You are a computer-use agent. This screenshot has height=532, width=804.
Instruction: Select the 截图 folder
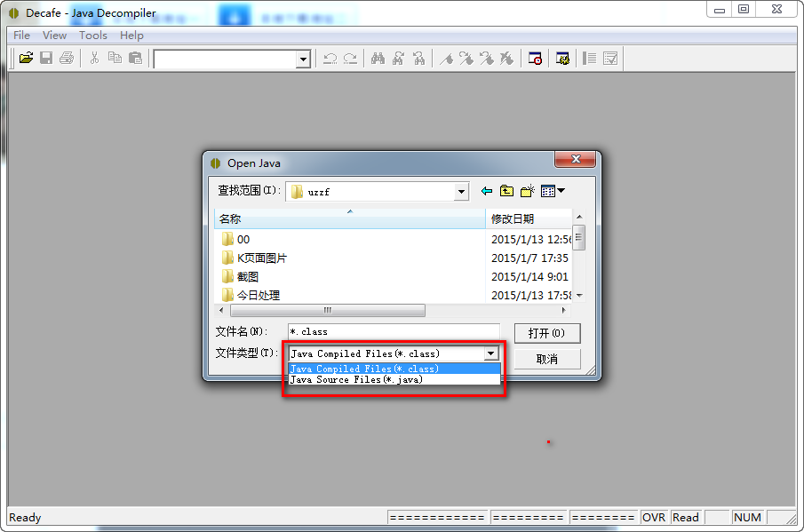pyautogui.click(x=240, y=277)
